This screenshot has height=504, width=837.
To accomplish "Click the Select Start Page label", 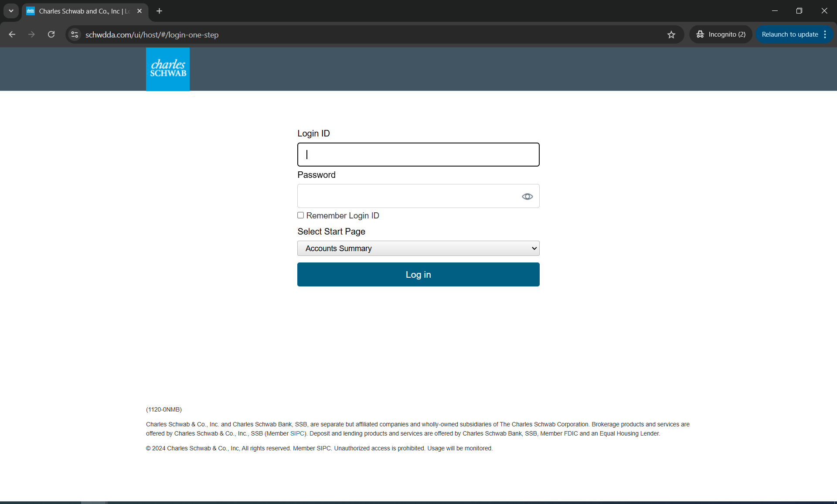I will [x=331, y=232].
